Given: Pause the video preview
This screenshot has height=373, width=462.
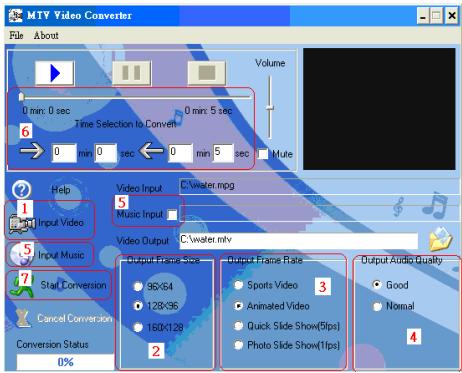Looking at the screenshot, I should pos(131,73).
